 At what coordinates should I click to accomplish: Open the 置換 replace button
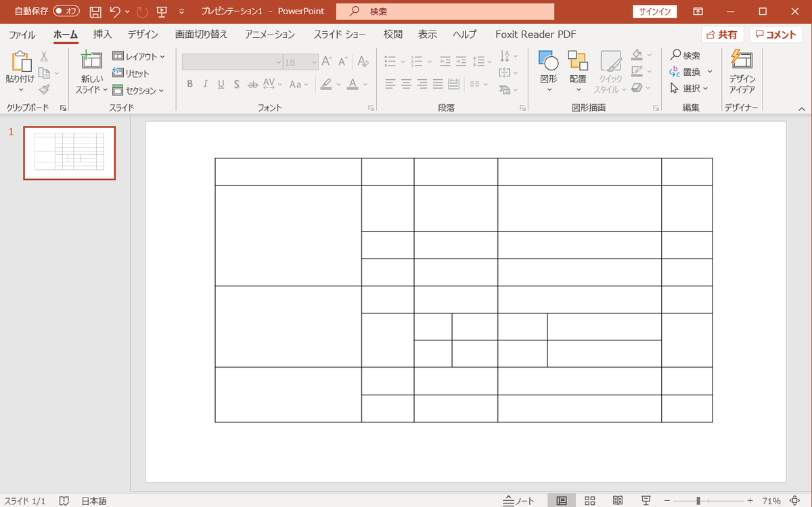(x=691, y=72)
